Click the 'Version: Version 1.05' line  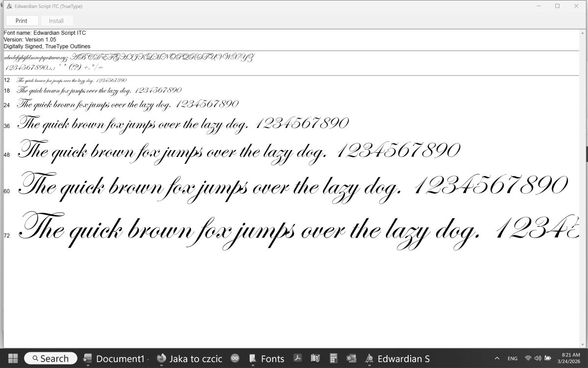click(30, 39)
